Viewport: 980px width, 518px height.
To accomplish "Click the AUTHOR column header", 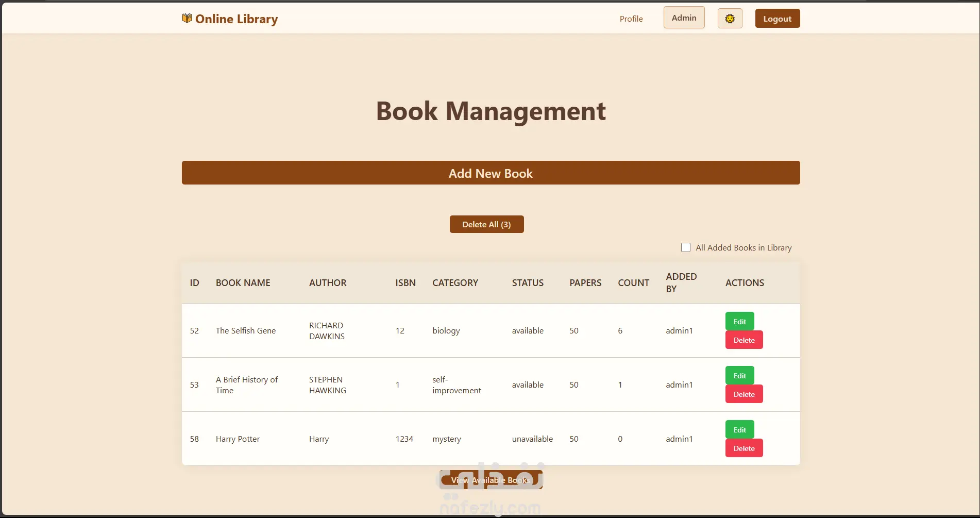I will click(x=328, y=283).
